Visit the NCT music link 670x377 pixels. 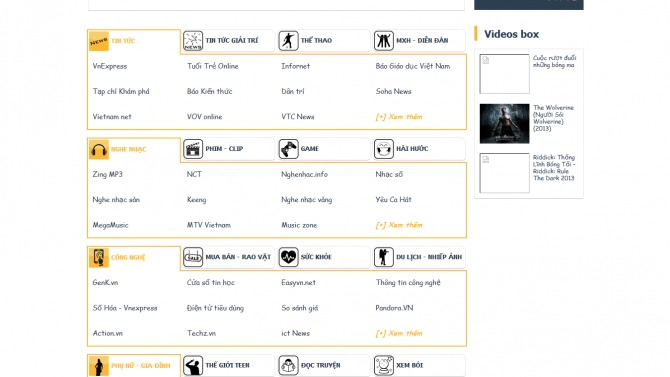point(194,174)
